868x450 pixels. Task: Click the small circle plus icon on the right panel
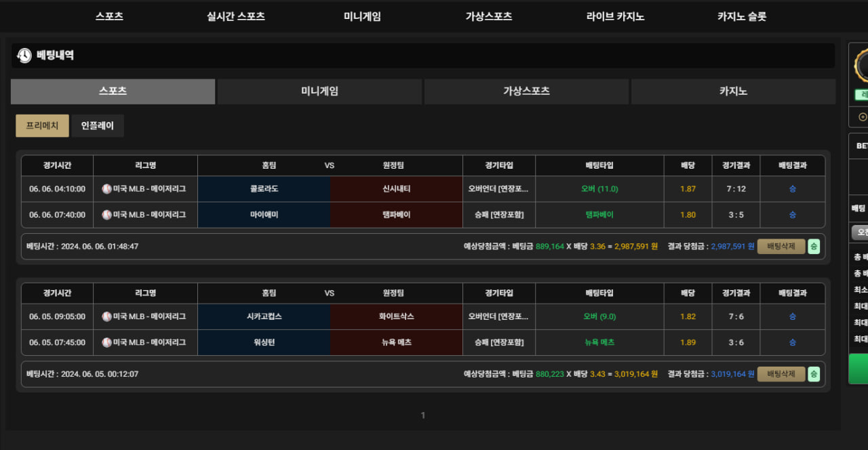(x=863, y=117)
